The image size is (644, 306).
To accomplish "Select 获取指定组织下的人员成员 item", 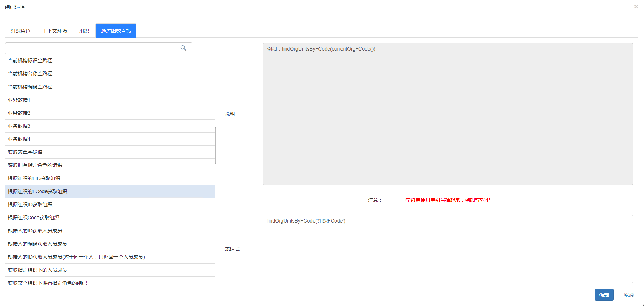I will click(x=37, y=270).
